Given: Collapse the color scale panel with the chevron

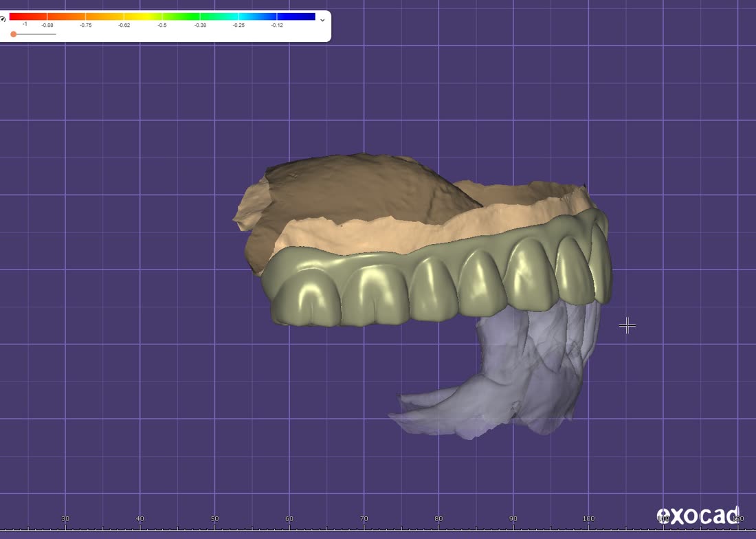Looking at the screenshot, I should click(322, 20).
